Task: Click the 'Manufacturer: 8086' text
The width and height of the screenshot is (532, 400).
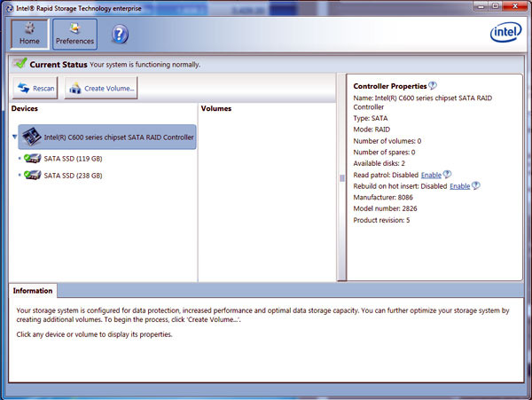Action: point(383,198)
